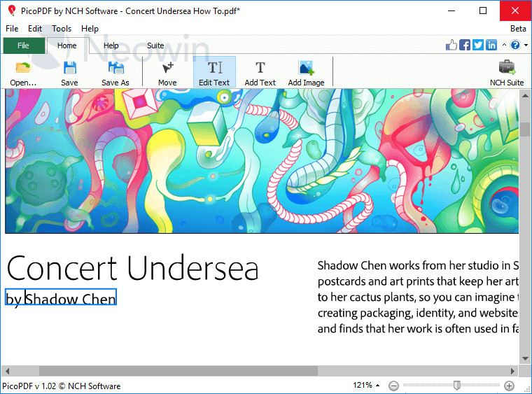The width and height of the screenshot is (532, 394).
Task: Choose the Add Text tool
Action: pos(260,73)
